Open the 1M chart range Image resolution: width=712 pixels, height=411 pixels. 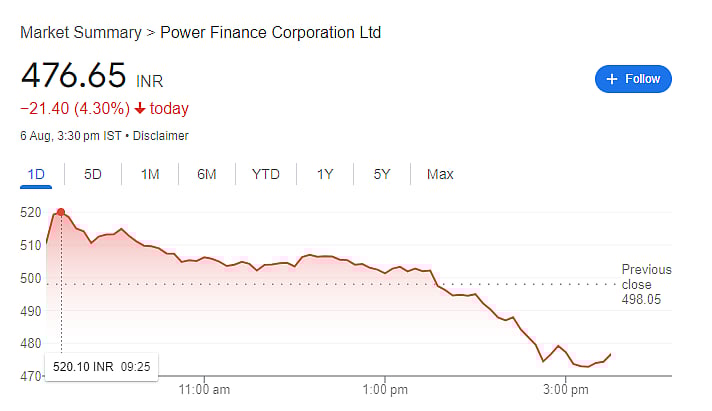click(150, 174)
